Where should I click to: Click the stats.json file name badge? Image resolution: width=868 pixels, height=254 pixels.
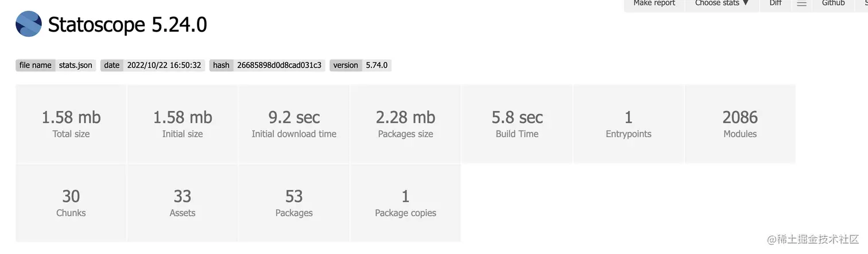click(x=75, y=65)
